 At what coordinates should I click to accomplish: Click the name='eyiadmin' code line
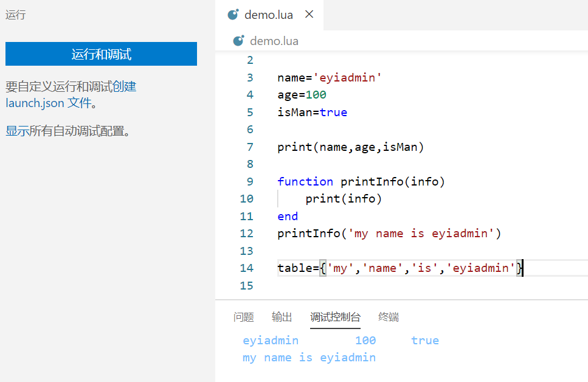point(330,78)
